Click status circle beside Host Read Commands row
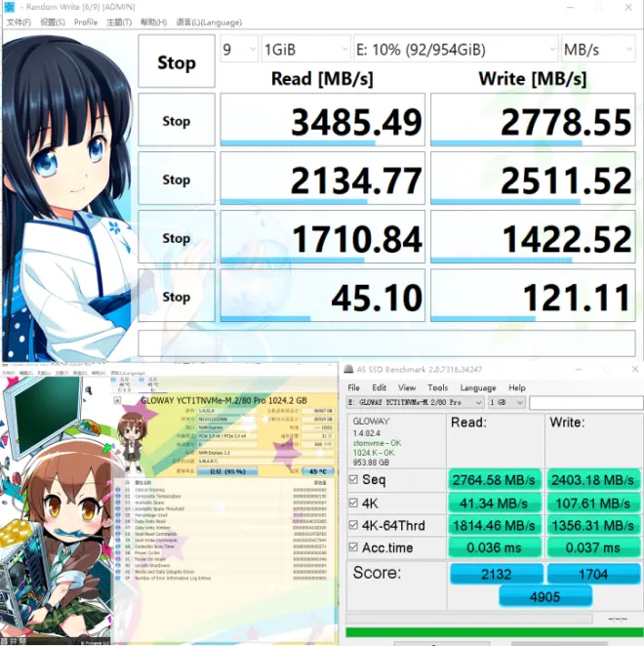 click(x=118, y=534)
